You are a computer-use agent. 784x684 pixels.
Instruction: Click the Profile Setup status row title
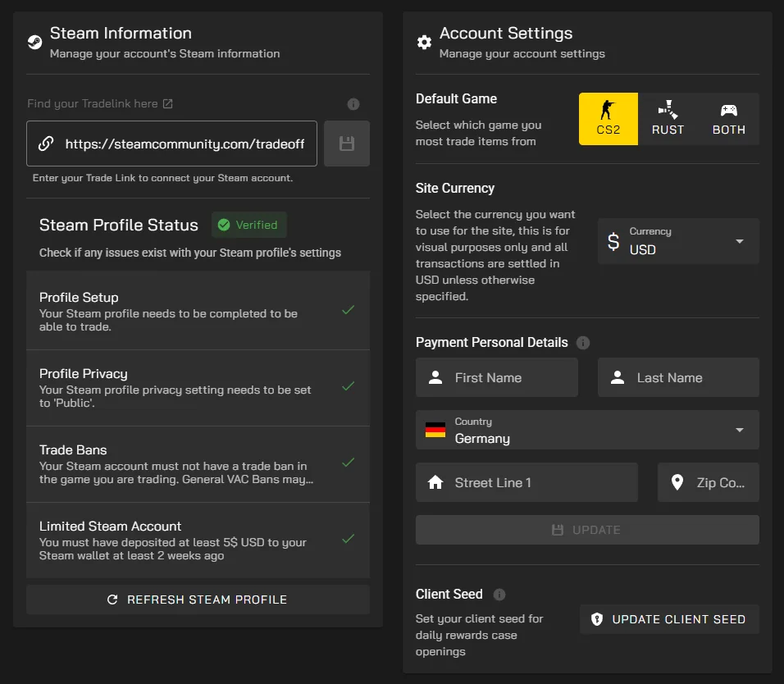79,298
